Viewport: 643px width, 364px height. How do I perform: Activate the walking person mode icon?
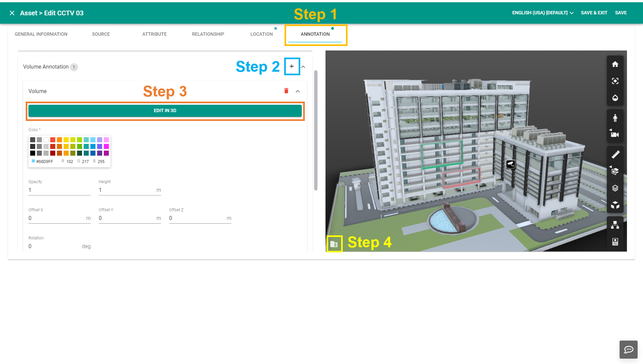tap(615, 118)
